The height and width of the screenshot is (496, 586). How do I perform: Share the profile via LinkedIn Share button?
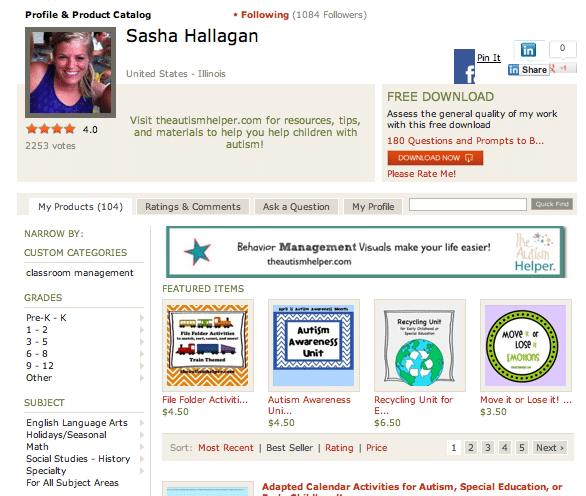tap(528, 70)
